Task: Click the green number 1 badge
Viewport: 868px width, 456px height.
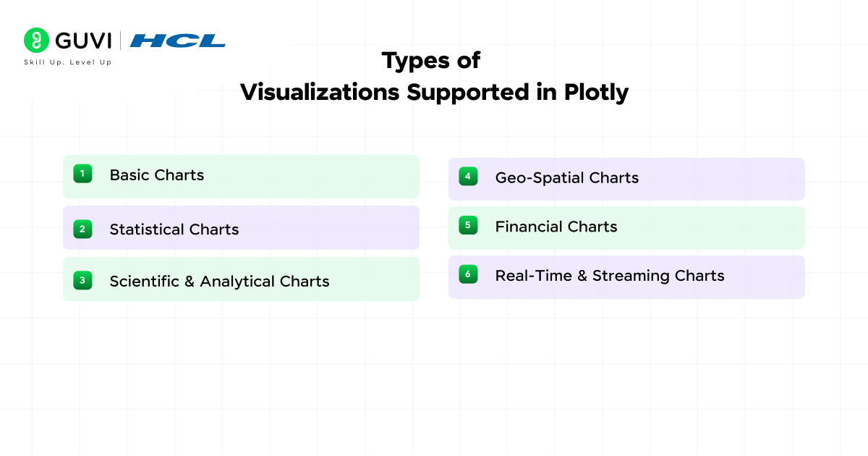Action: pos(82,174)
